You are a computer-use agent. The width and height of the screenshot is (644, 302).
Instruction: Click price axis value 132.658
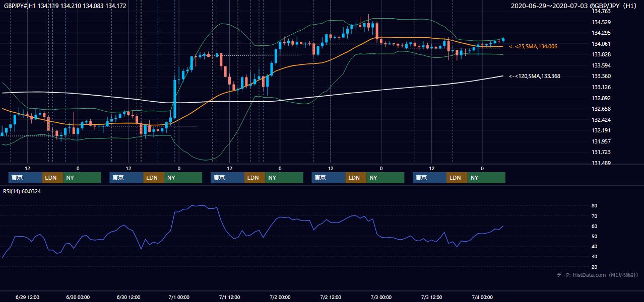pyautogui.click(x=601, y=109)
